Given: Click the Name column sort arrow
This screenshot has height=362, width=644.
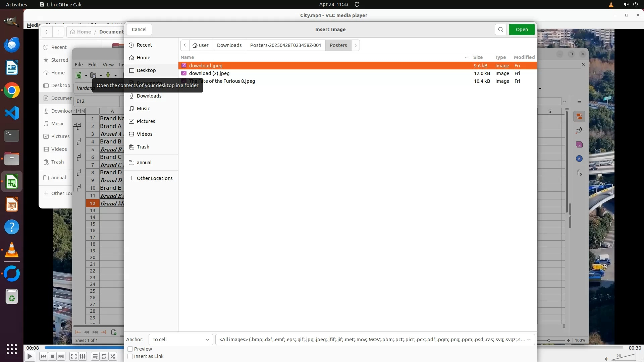Looking at the screenshot, I should [x=466, y=57].
